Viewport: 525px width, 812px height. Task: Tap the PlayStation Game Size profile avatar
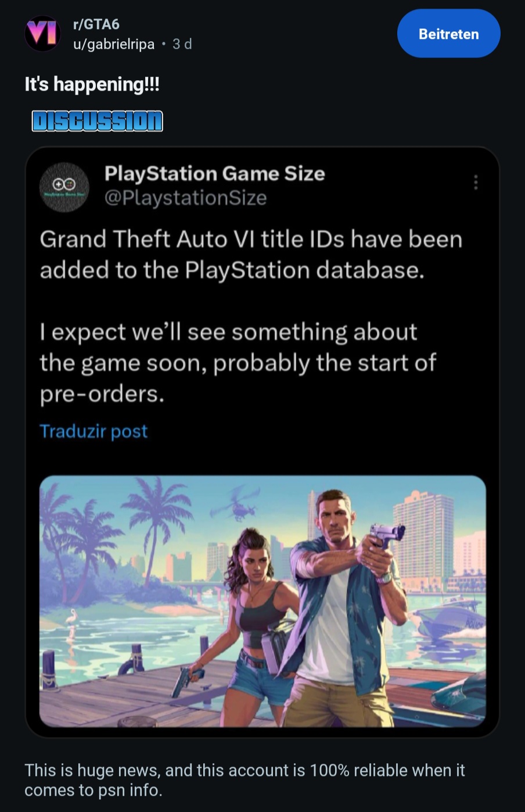click(64, 187)
